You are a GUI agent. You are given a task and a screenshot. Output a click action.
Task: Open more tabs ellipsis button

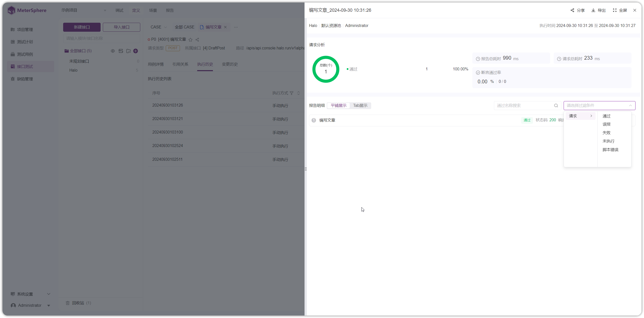click(236, 27)
